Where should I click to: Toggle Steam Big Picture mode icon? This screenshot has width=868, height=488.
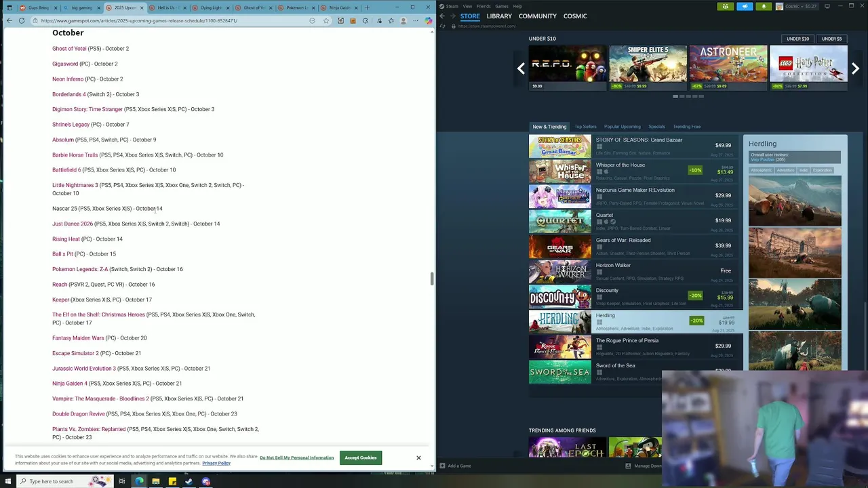click(x=827, y=6)
